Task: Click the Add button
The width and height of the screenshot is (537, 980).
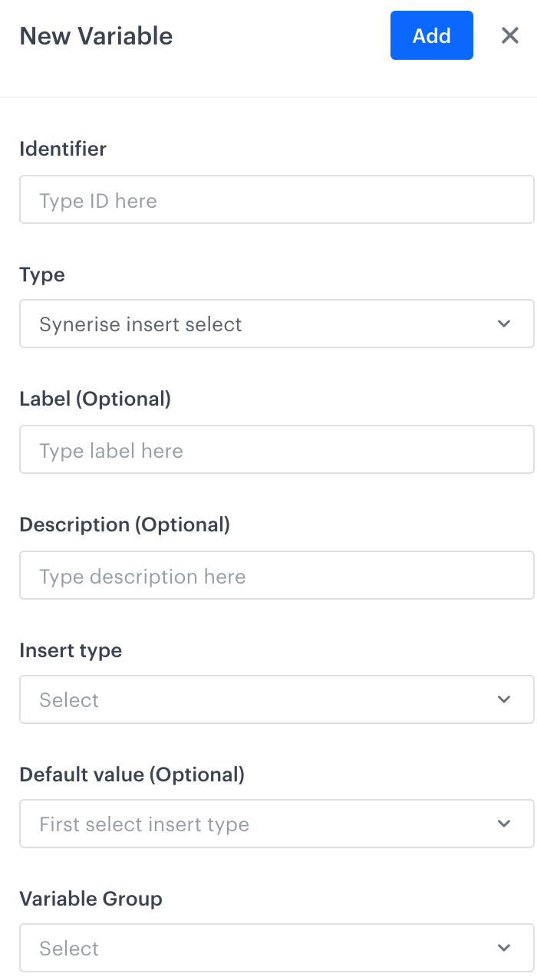Action: coord(431,35)
